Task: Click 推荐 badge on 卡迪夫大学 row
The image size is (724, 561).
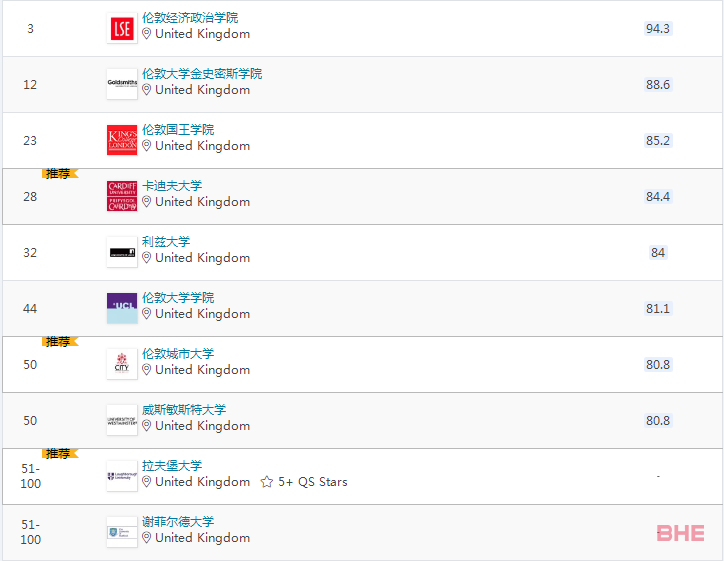Action: [x=60, y=174]
